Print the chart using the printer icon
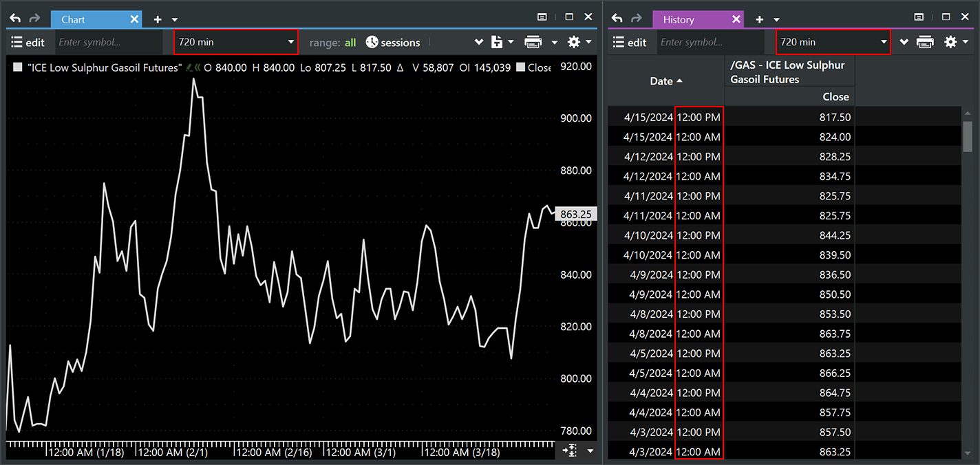The width and height of the screenshot is (980, 465). click(x=533, y=43)
